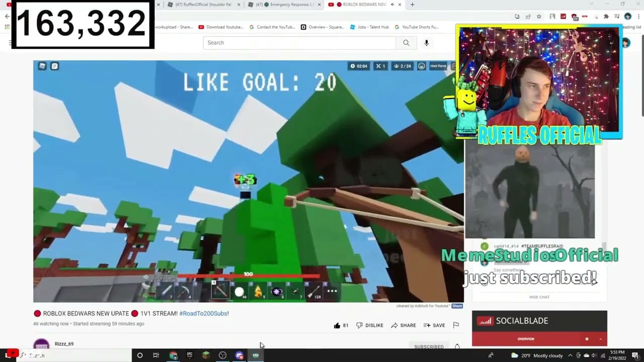The width and height of the screenshot is (644, 362).
Task: Open the hotbar three-dots more menu
Action: click(332, 291)
